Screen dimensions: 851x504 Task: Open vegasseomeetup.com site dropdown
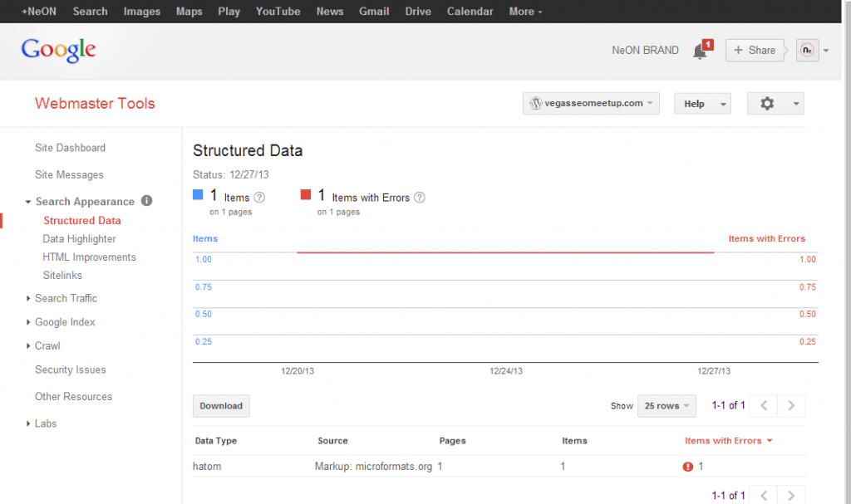tap(591, 103)
